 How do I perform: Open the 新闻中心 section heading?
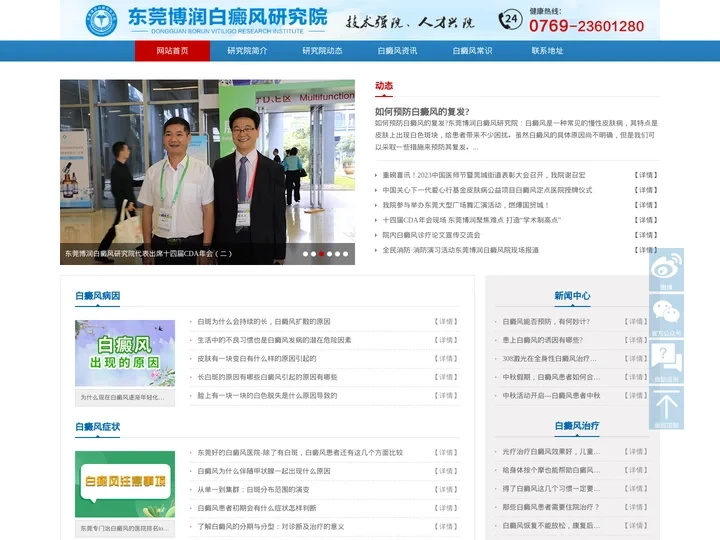click(x=572, y=296)
